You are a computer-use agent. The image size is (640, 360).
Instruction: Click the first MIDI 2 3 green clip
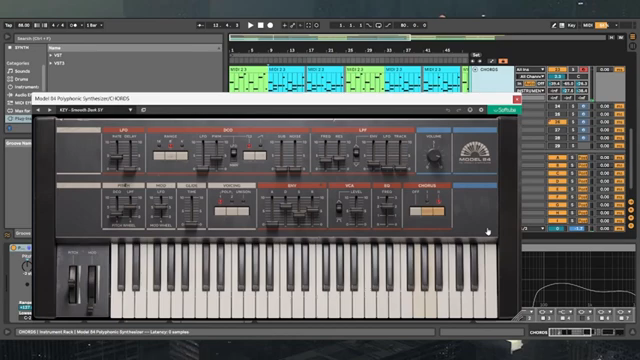(248, 79)
